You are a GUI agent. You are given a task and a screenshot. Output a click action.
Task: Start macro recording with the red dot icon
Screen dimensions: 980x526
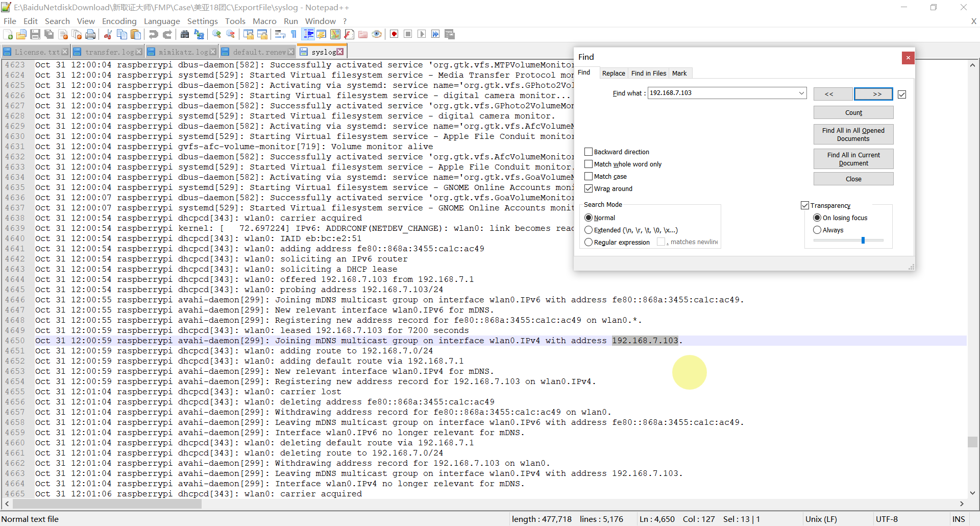click(394, 34)
